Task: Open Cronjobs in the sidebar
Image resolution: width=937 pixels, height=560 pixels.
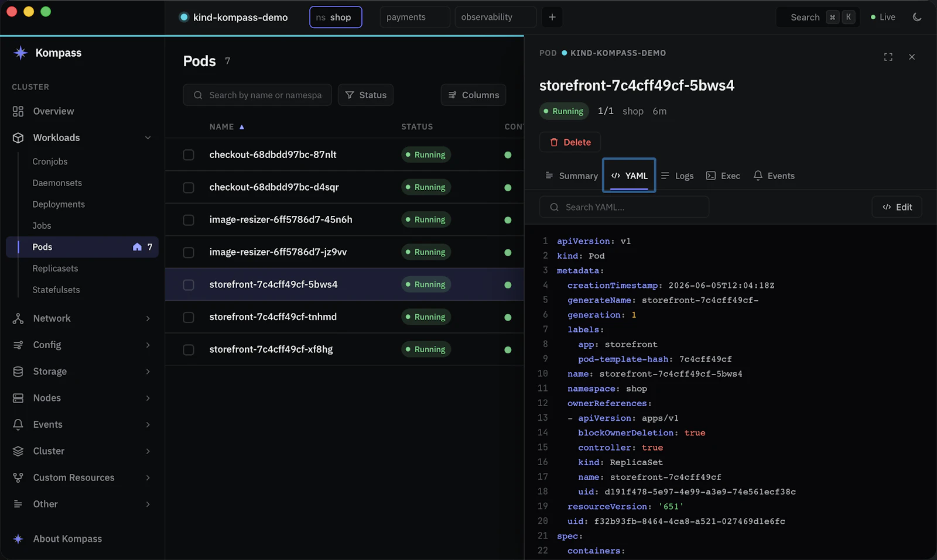Action: (x=50, y=162)
